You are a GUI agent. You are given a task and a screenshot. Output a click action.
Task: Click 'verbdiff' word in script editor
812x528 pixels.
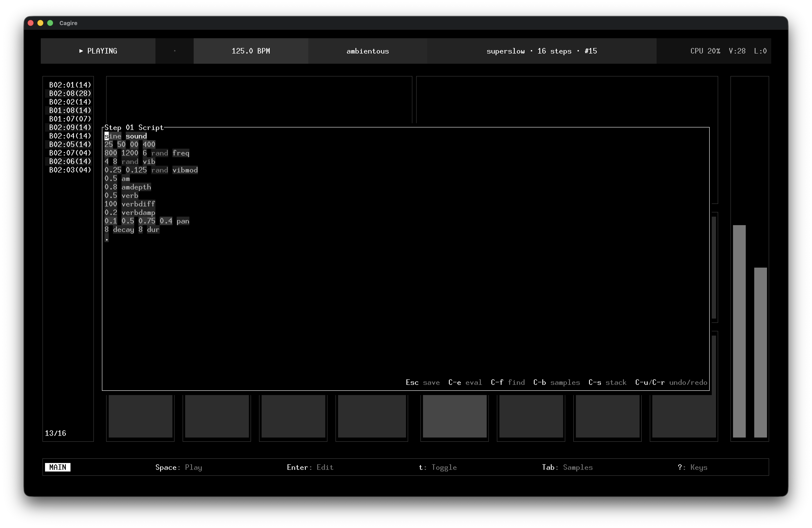pyautogui.click(x=138, y=204)
